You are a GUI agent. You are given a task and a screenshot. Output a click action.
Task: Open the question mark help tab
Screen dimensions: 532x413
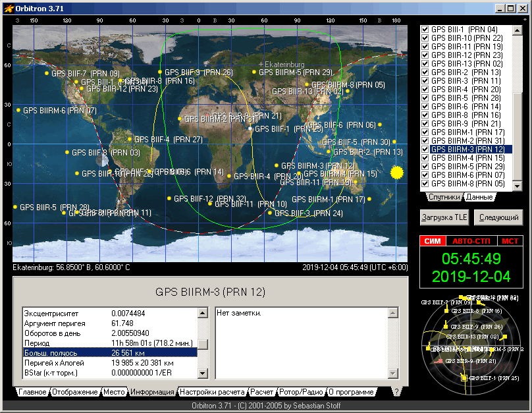click(396, 392)
